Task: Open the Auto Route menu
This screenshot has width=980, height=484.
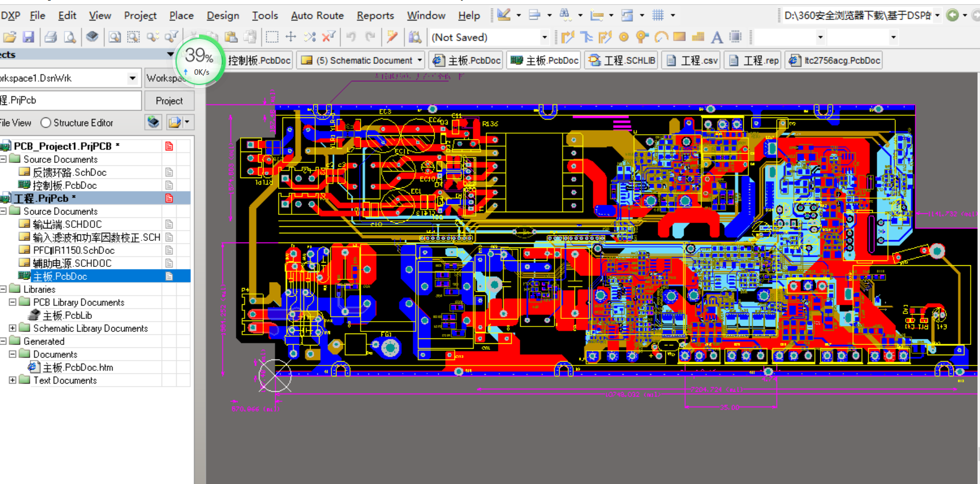Action: tap(317, 16)
